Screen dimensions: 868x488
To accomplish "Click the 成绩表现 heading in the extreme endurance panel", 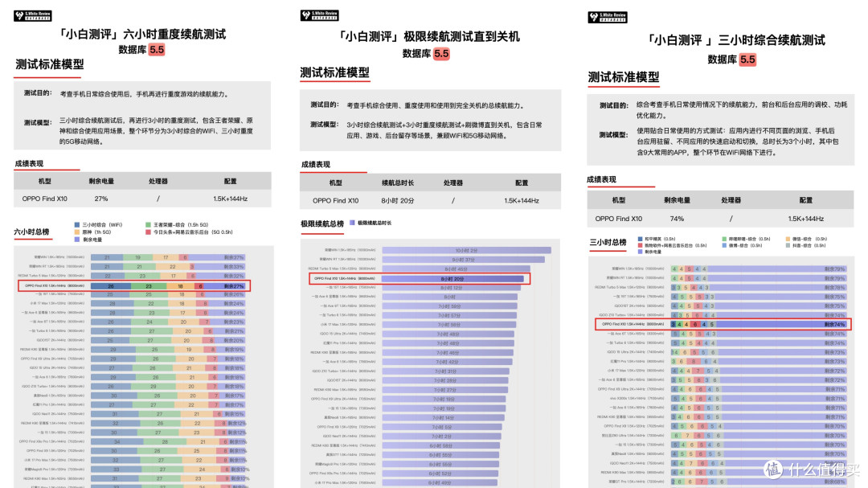I will tap(316, 165).
